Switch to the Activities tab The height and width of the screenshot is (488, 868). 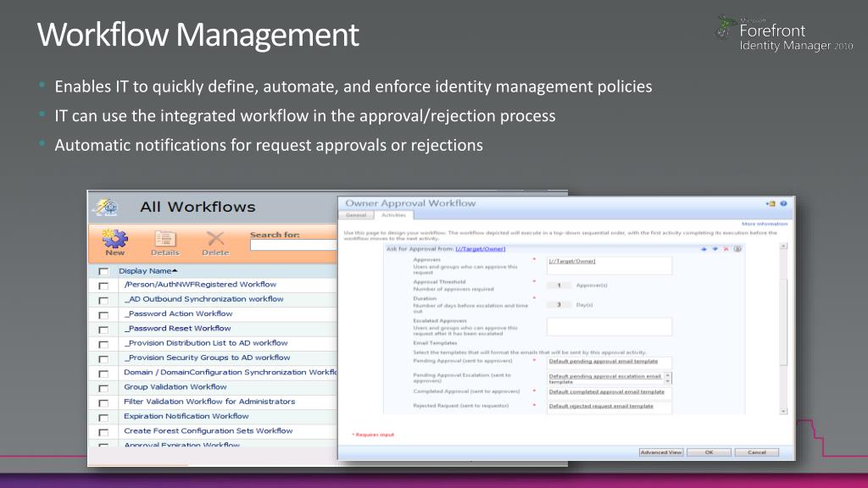[x=393, y=215]
